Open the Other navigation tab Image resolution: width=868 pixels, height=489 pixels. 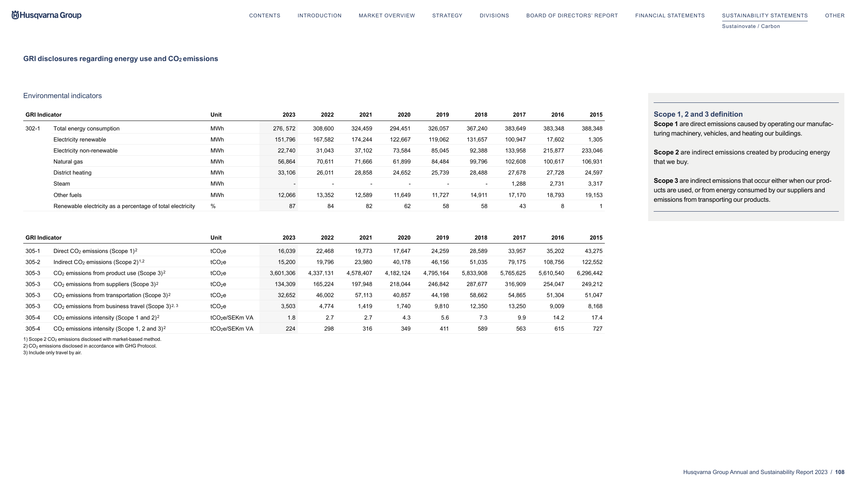(x=835, y=16)
